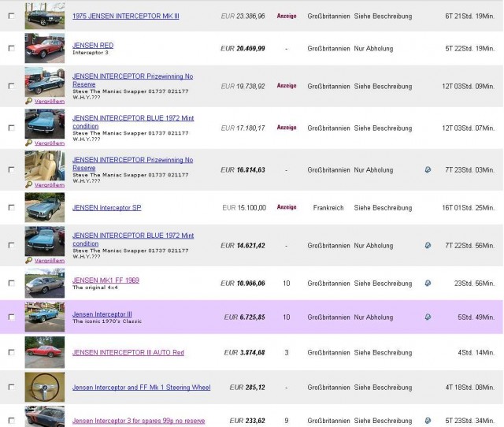Open the Jensen Interceptor and FF Mk 1 Steering Wheel link
This screenshot has width=504, height=427.
pos(142,387)
